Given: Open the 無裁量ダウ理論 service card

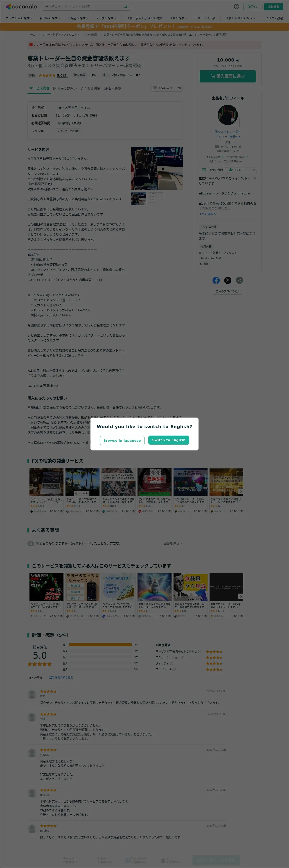Looking at the screenshot, I should point(190,596).
